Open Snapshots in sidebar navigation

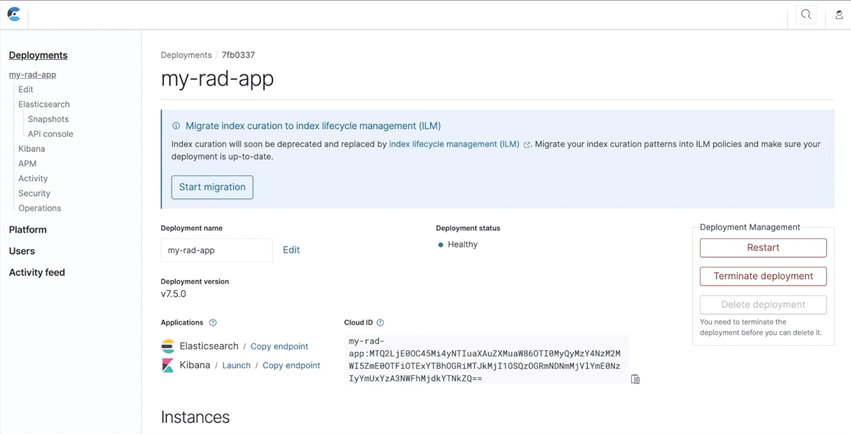pyautogui.click(x=48, y=119)
